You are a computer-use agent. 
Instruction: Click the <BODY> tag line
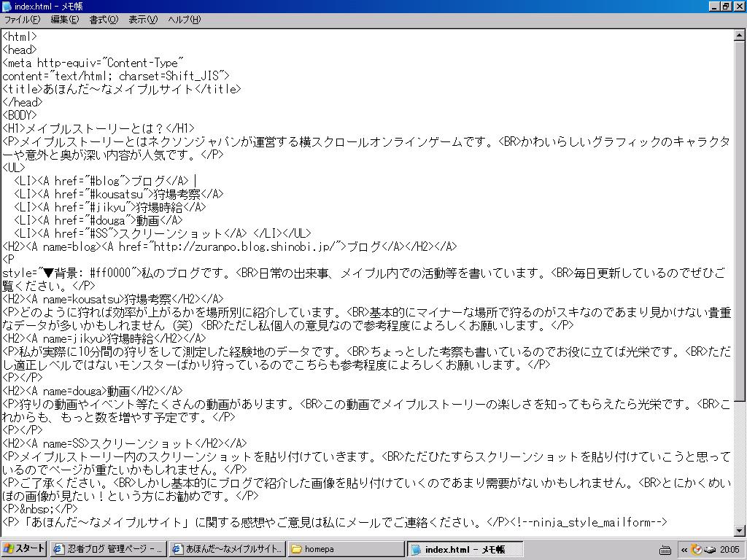click(x=20, y=115)
